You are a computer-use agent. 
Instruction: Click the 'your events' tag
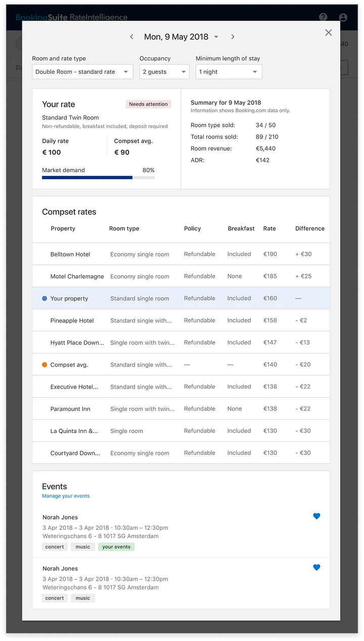tap(116, 547)
